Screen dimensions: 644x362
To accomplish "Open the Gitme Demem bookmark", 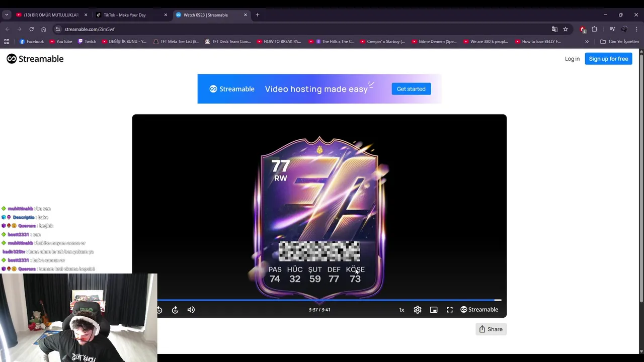I will point(434,42).
